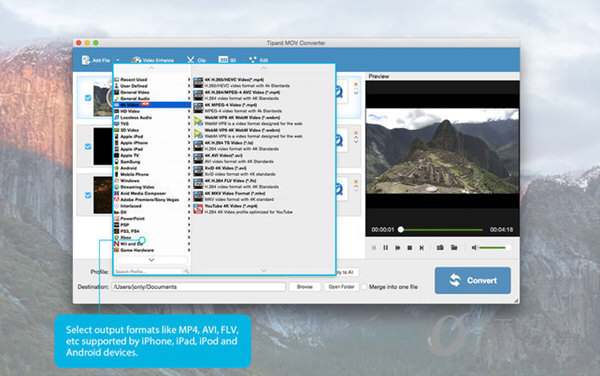The height and width of the screenshot is (376, 600).
Task: Select the highlighted 4K Video category
Action: 152,105
